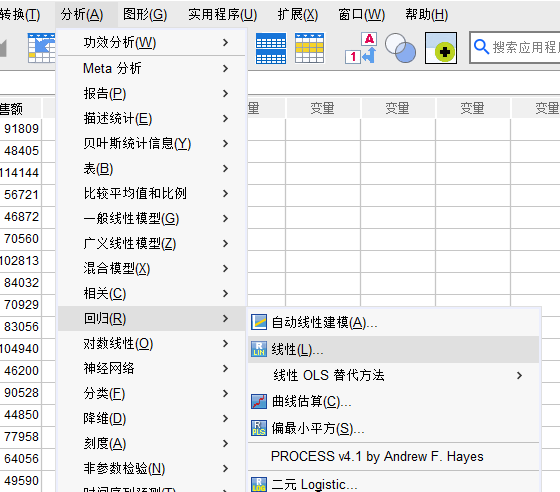Image resolution: width=560 pixels, height=492 pixels.
Task: Open the 图形(G) menu
Action: pos(145,15)
